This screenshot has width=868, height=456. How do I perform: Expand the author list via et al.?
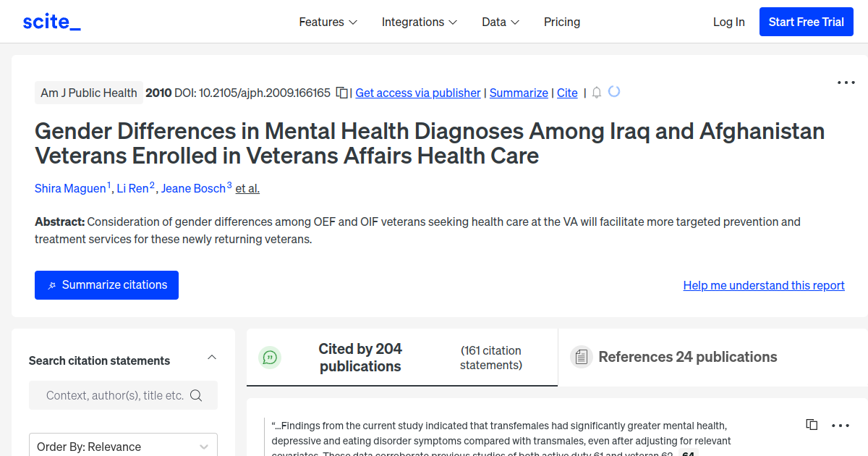247,188
